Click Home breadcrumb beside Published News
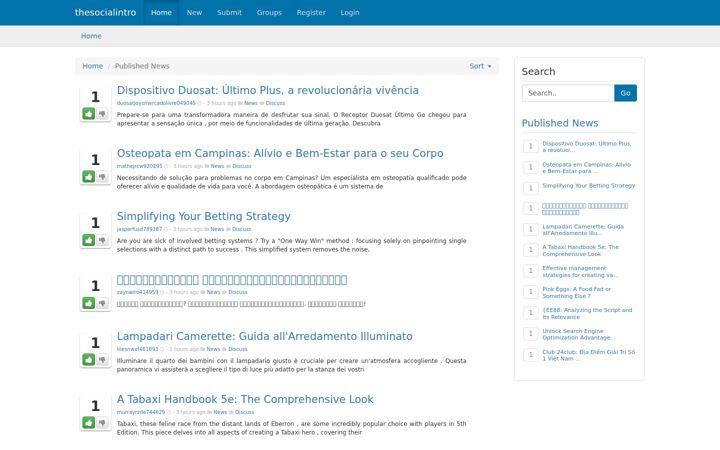This screenshot has width=720, height=450. [92, 66]
